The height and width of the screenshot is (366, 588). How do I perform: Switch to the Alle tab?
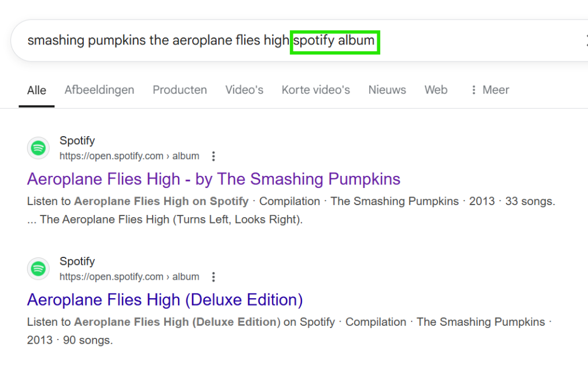[37, 90]
